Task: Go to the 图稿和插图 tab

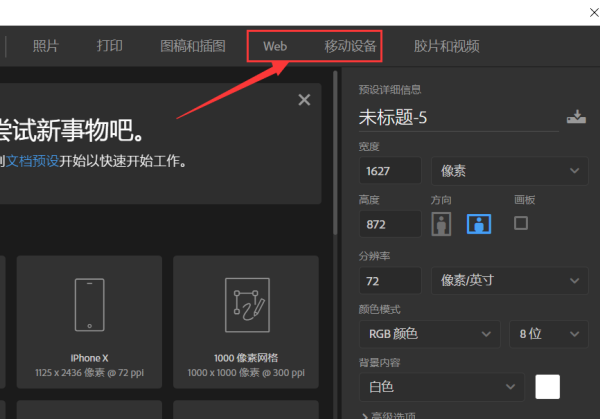Action: (x=193, y=46)
